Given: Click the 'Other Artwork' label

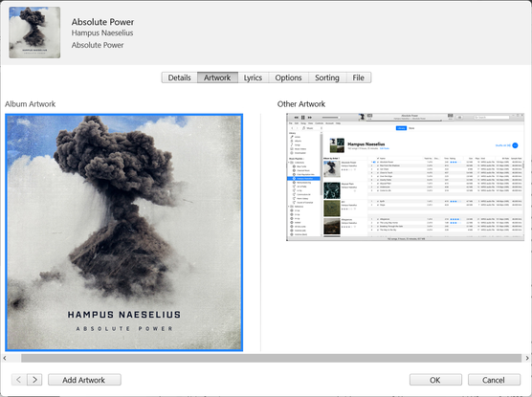Looking at the screenshot, I should (x=301, y=104).
